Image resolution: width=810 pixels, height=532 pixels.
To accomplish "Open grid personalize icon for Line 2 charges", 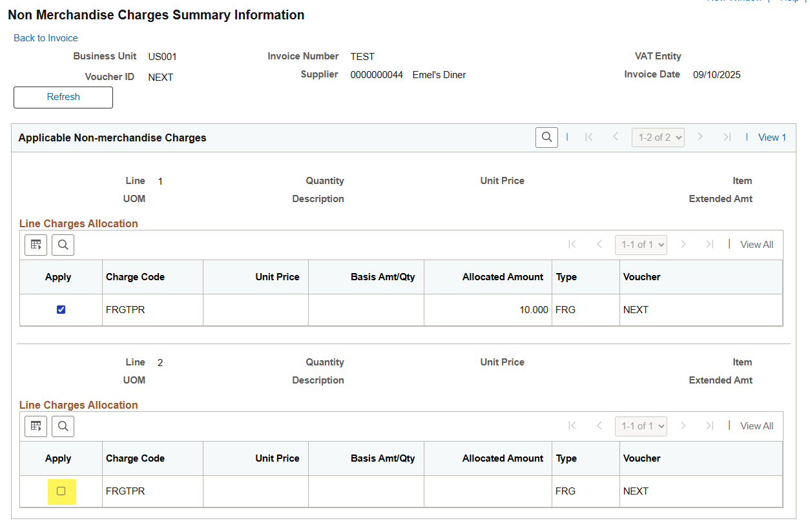I will 36,426.
